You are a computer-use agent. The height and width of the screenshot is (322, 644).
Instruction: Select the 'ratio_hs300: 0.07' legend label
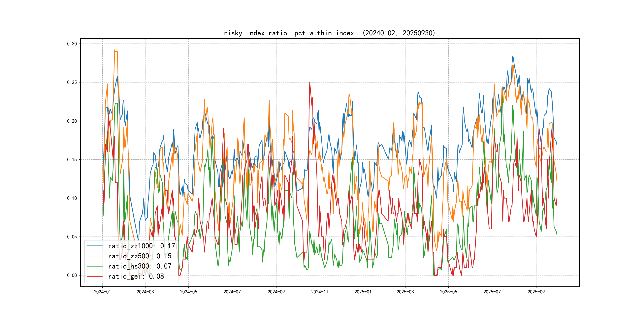coord(140,266)
